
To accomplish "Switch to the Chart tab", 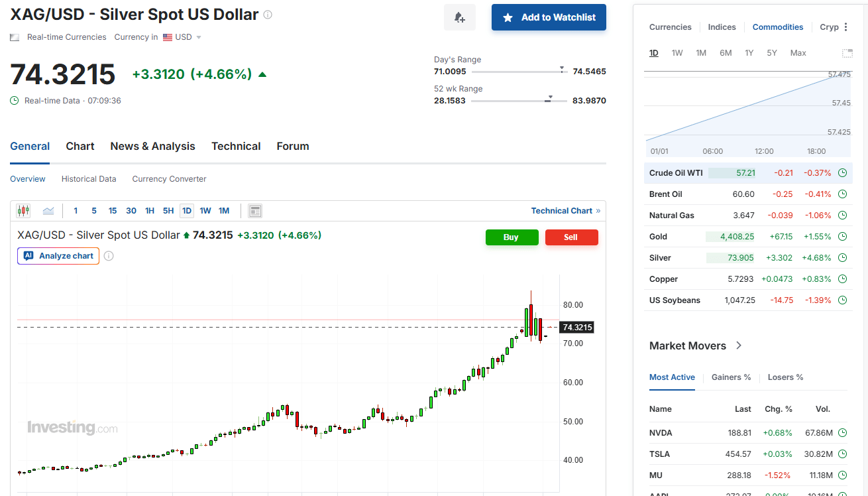I will click(x=80, y=147).
